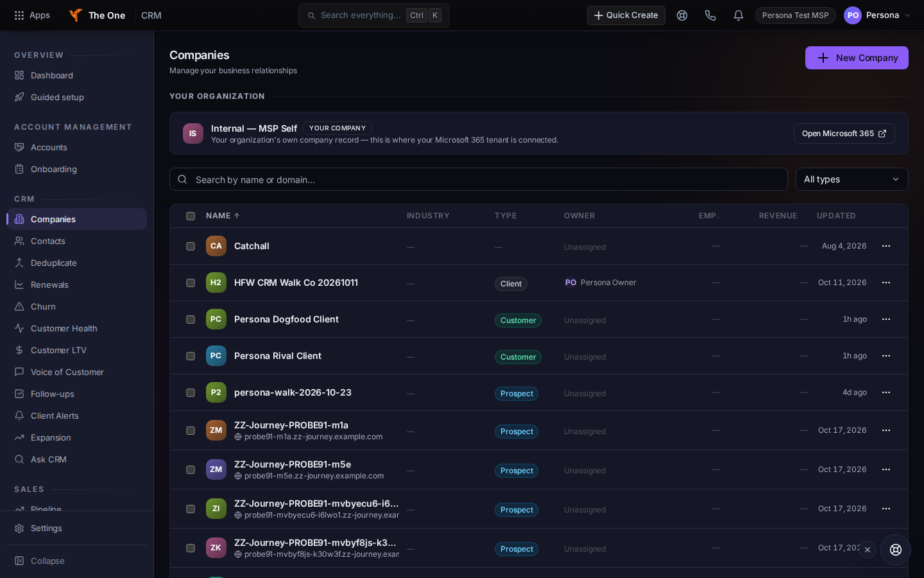The width and height of the screenshot is (924, 578).
Task: Open row actions for persona-walk-2026-10-23
Action: pyautogui.click(x=886, y=392)
